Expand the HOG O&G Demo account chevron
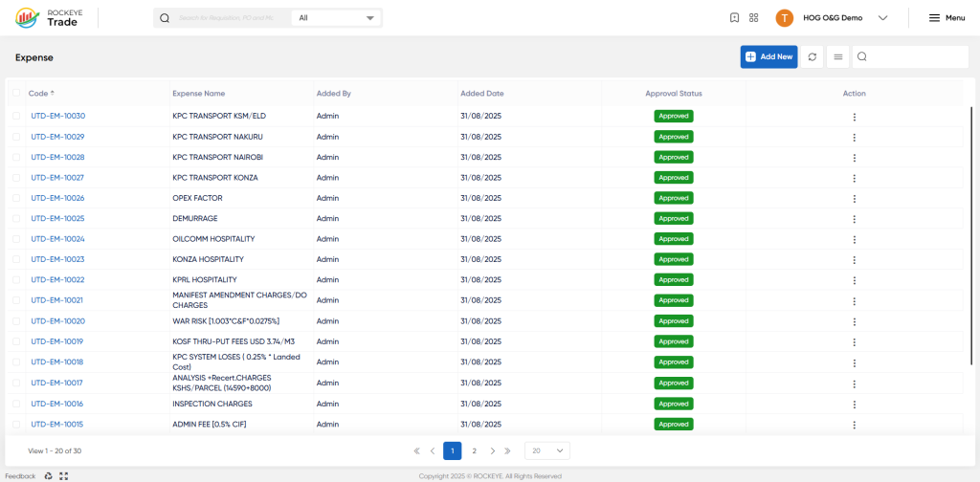Viewport: 980px width, 482px height. (x=882, y=18)
